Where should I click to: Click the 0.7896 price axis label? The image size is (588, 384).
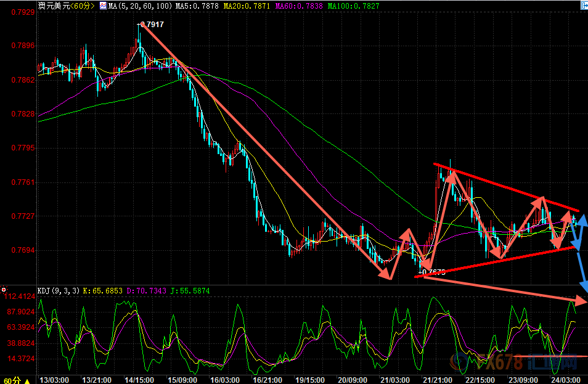tap(23, 46)
